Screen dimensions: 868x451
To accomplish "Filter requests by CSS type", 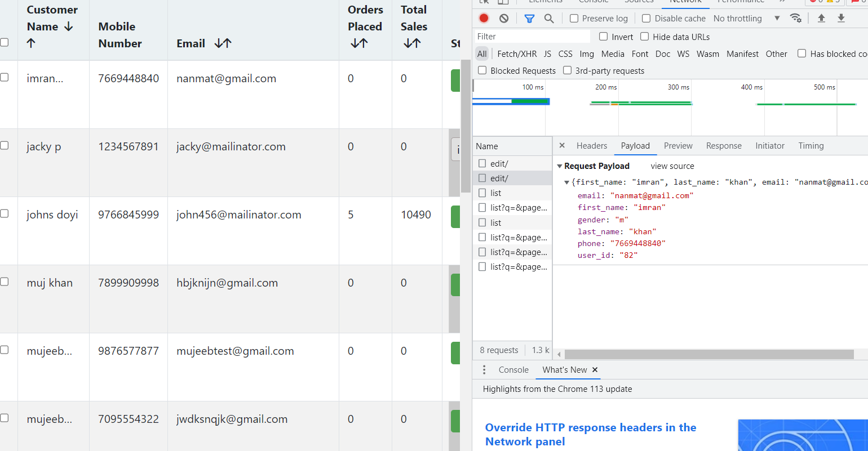I will (x=565, y=54).
